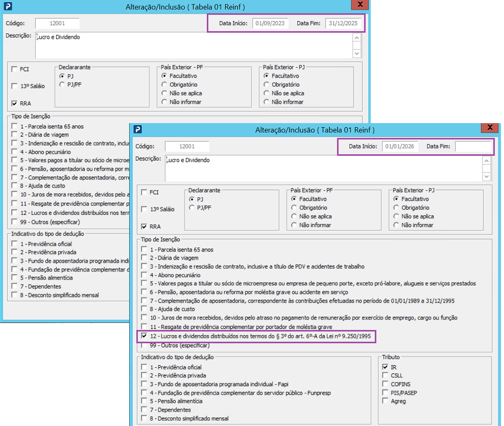Select Declarante PJ in front window
The height and width of the screenshot is (426, 504).
tap(192, 199)
